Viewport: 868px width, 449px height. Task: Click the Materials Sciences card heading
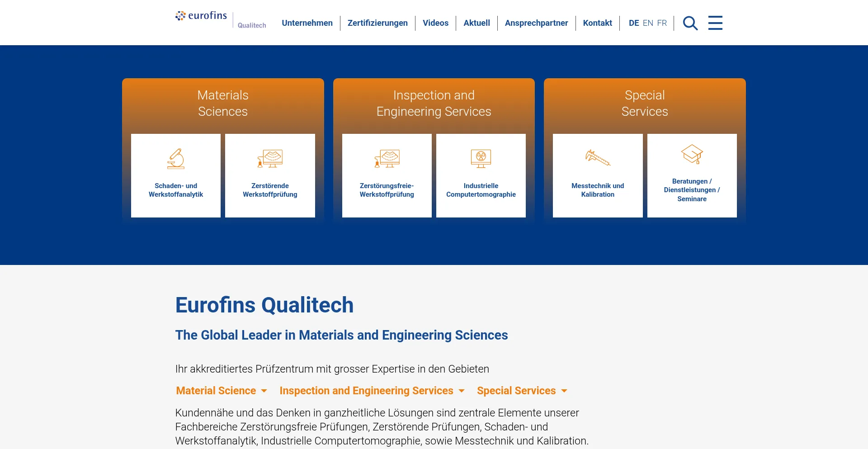coord(223,103)
